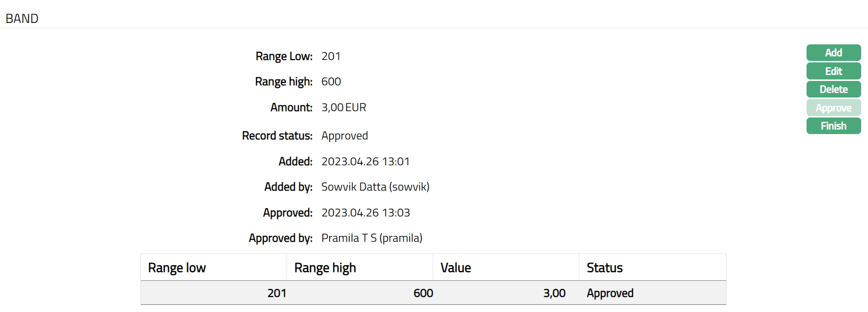
Task: Click the Approved timestamp 2023.04.26 13:03
Action: coord(365,213)
